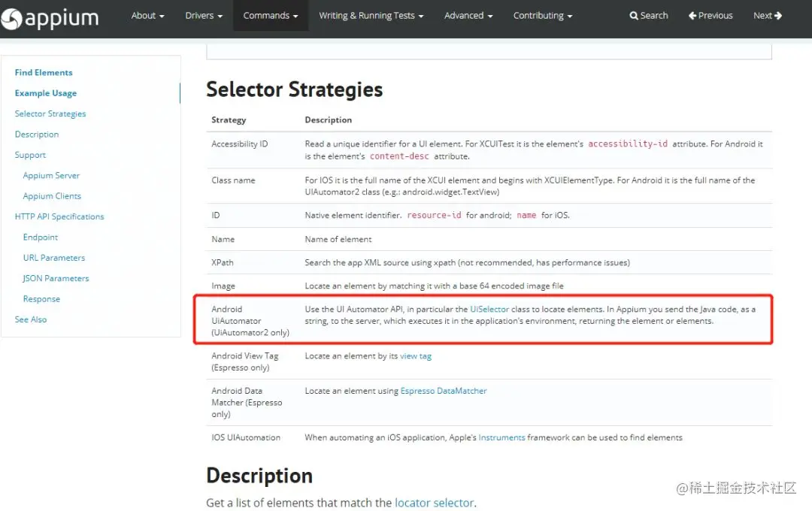Expand the Commands menu
This screenshot has height=511, width=812.
point(271,16)
